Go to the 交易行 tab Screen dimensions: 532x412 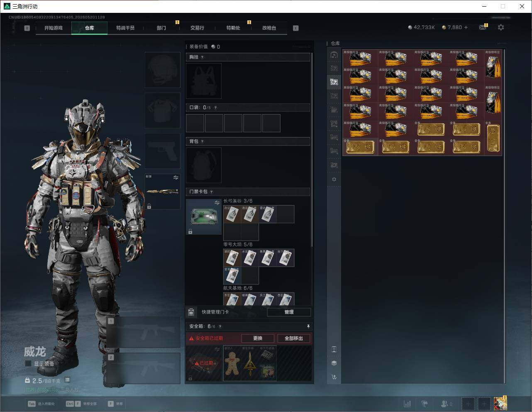[x=197, y=28]
